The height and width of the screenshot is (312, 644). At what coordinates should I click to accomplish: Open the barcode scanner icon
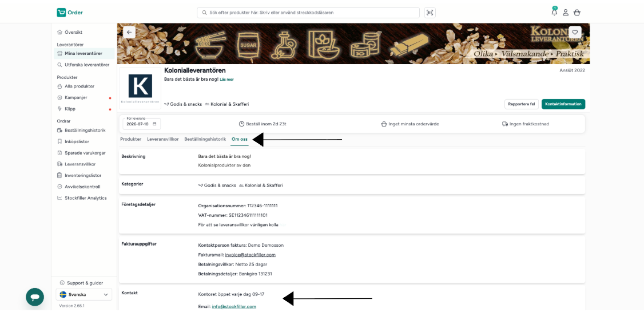tap(430, 13)
